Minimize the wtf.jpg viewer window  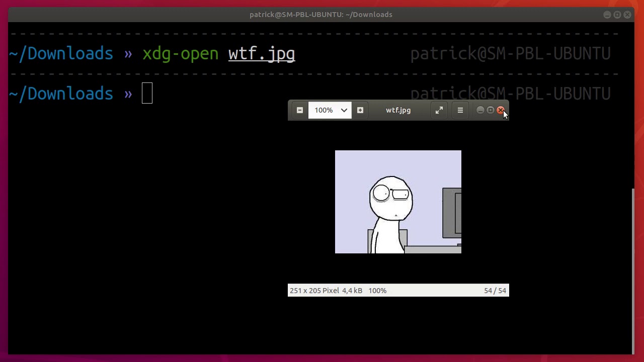pyautogui.click(x=480, y=110)
